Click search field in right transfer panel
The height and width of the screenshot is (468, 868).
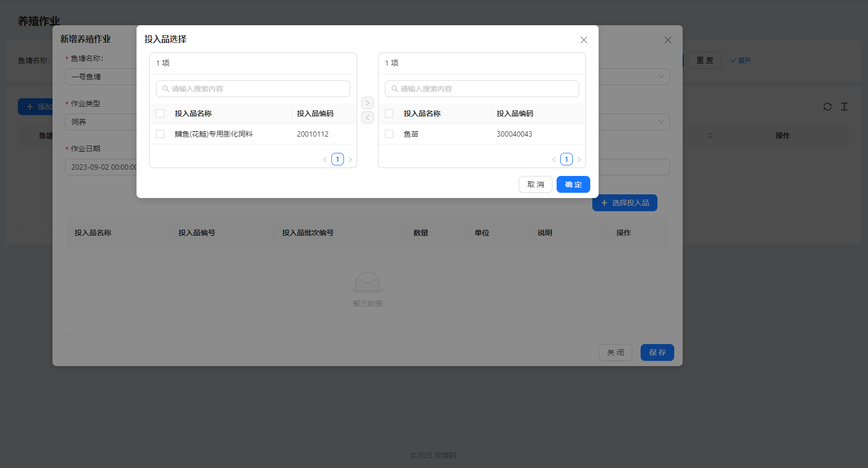point(482,89)
